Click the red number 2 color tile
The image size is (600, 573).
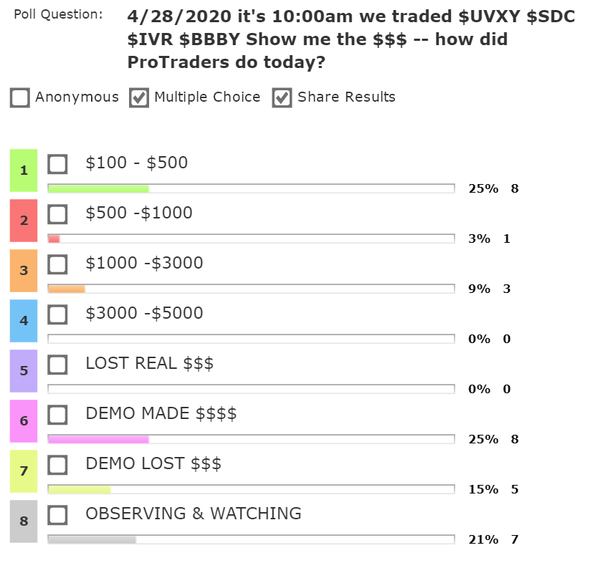click(x=23, y=220)
